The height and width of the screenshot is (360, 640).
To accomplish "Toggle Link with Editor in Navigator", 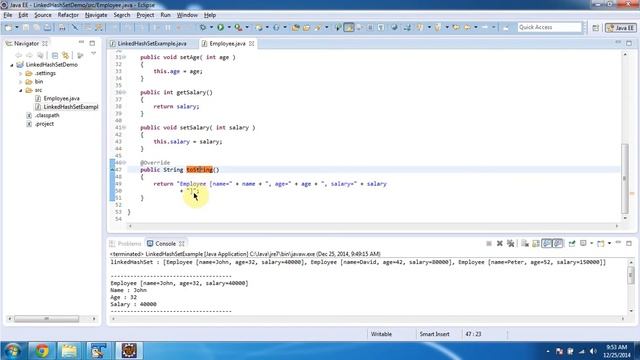I will [x=65, y=55].
